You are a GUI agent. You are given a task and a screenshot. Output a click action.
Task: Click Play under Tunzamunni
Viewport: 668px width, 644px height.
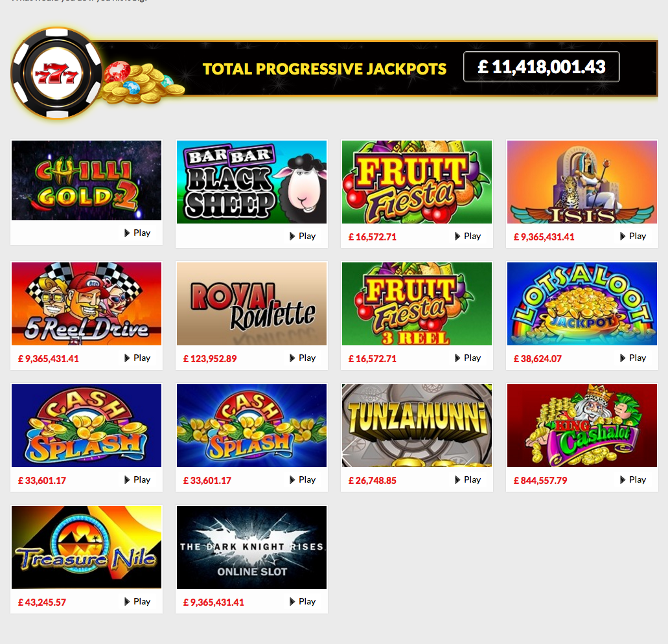(x=468, y=480)
